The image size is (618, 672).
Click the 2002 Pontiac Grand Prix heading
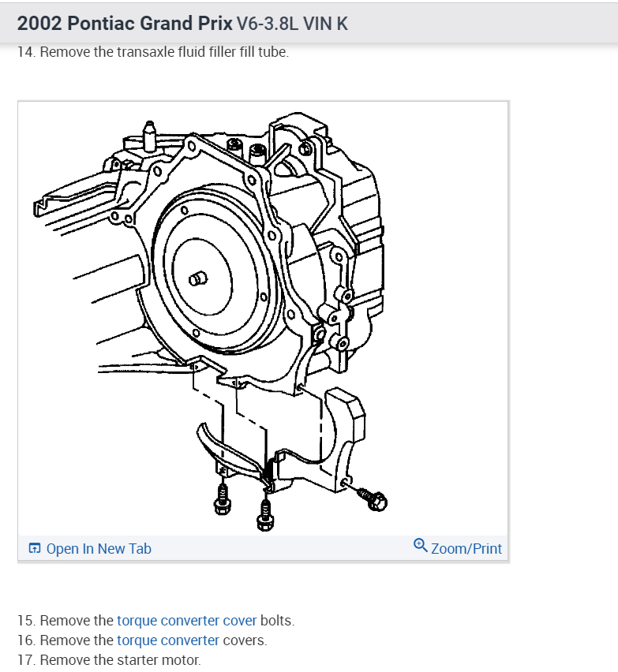(x=125, y=23)
